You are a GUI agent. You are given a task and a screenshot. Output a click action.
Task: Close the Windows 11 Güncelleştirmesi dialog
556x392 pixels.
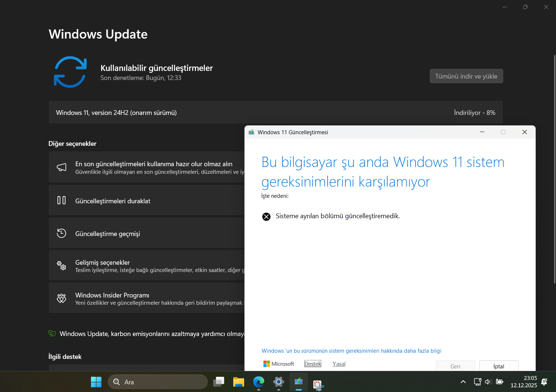(525, 132)
